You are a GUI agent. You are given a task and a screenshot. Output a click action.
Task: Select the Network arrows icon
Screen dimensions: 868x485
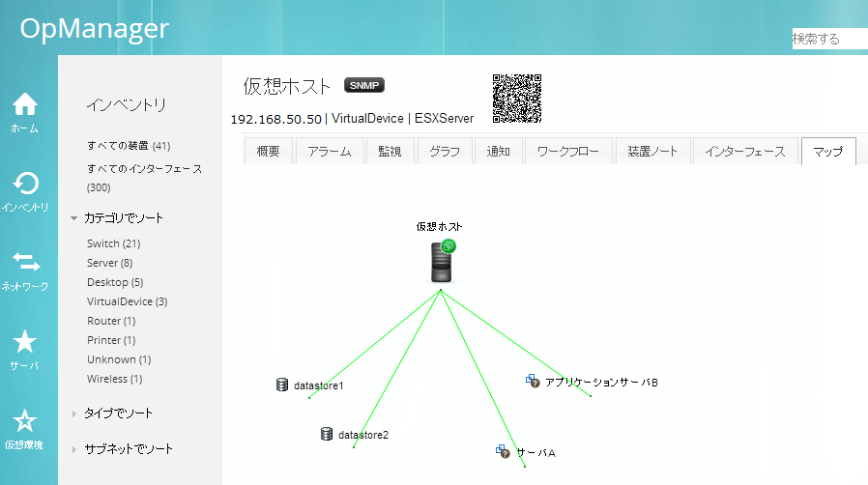(25, 262)
